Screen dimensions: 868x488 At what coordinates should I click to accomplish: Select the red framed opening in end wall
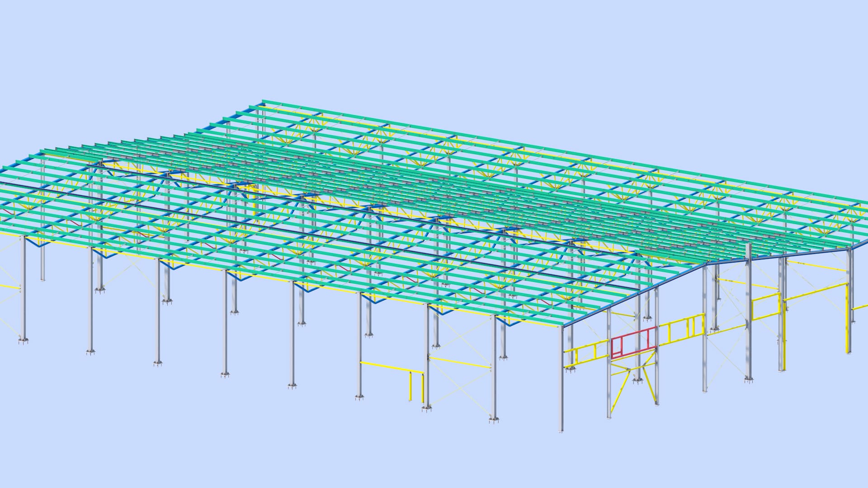coord(633,343)
